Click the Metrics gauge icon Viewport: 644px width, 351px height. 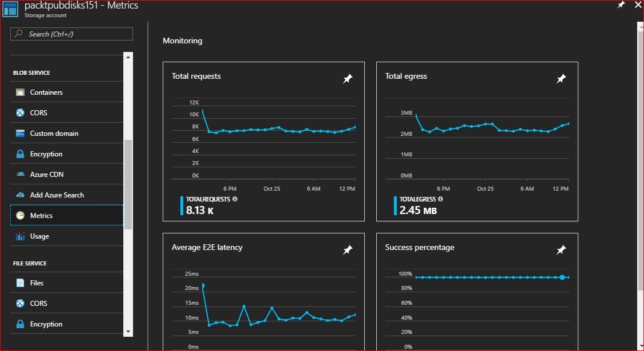[x=20, y=215]
